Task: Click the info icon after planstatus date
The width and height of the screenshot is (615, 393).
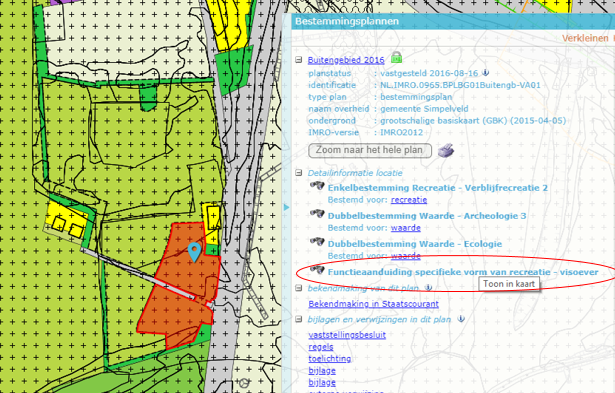Action: 485,73
